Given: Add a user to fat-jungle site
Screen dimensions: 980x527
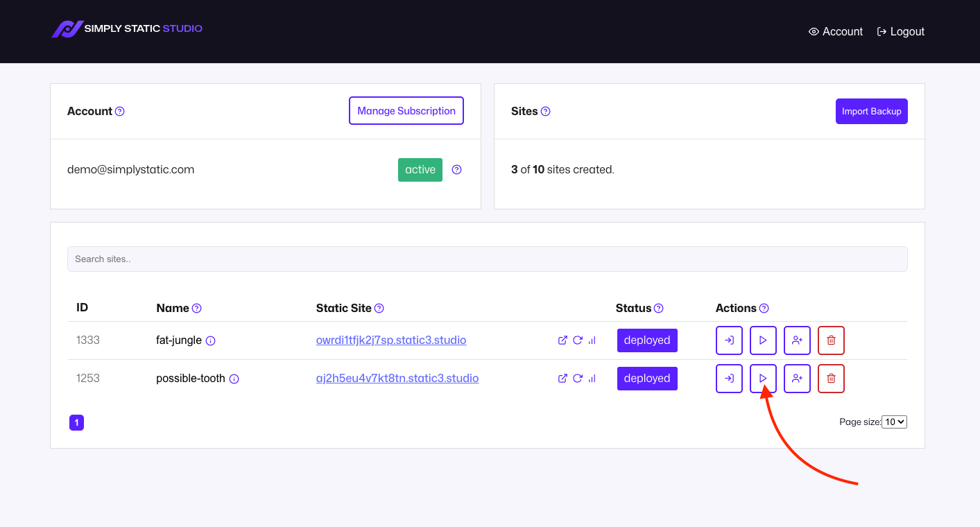Looking at the screenshot, I should [x=797, y=340].
